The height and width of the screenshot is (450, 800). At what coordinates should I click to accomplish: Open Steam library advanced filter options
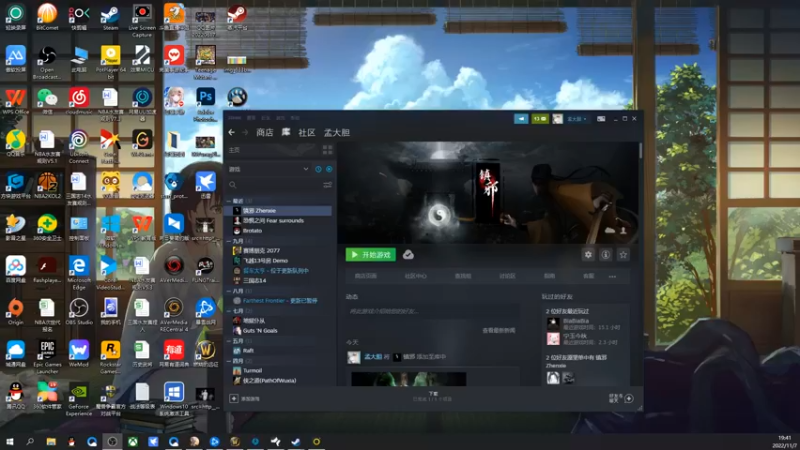coord(327,185)
